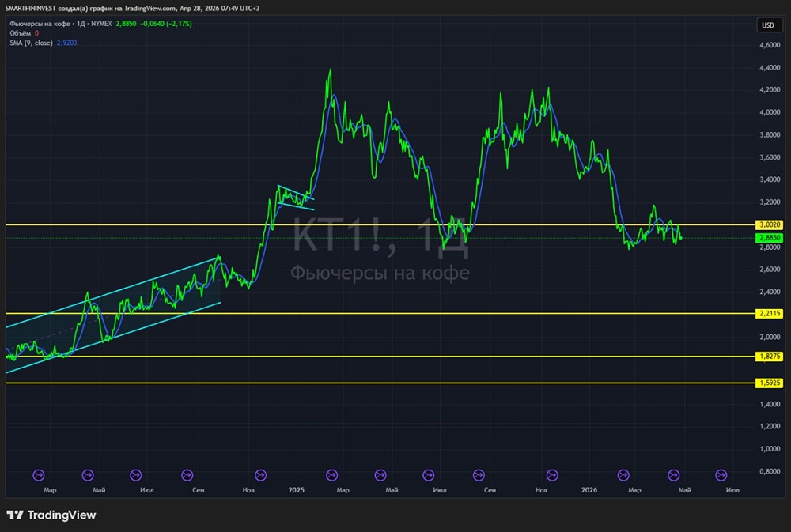Click the yellow 1,8275 price level label
The image size is (791, 532).
pos(769,357)
